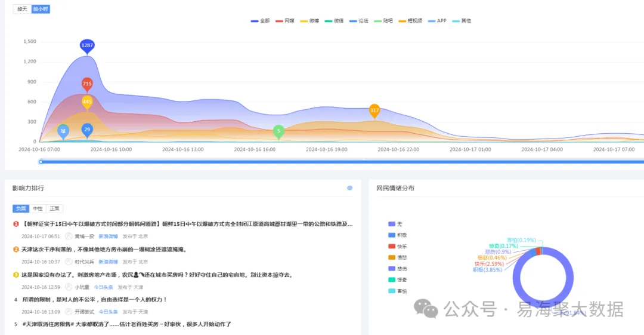
Task: Click the timestamp 2024-10-16 10:37
Action: pyautogui.click(x=41, y=262)
